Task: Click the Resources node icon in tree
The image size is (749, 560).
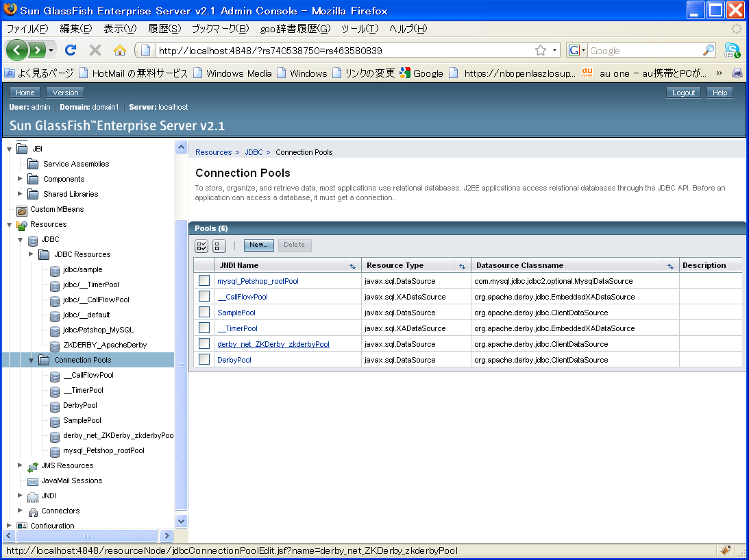Action: coord(21,225)
